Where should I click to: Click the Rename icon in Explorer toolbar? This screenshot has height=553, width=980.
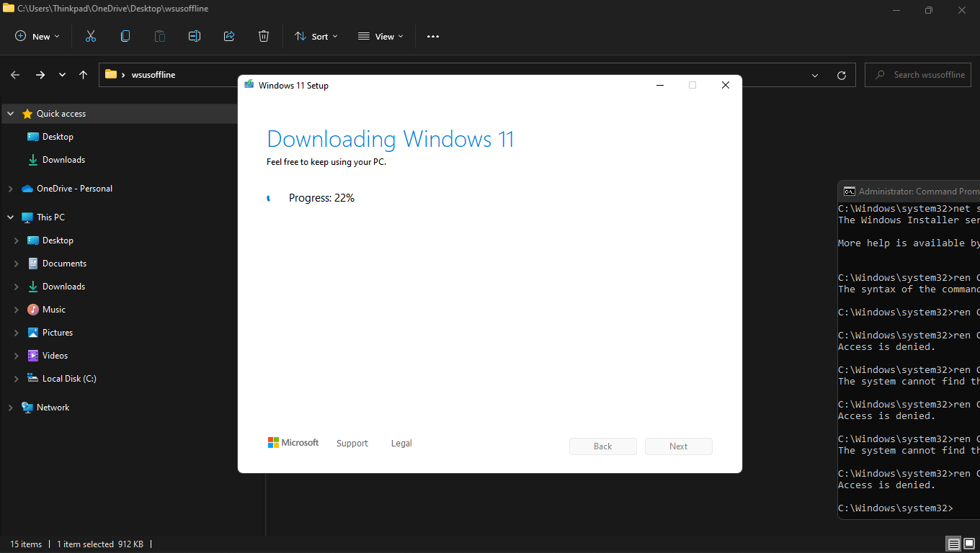[x=195, y=36]
